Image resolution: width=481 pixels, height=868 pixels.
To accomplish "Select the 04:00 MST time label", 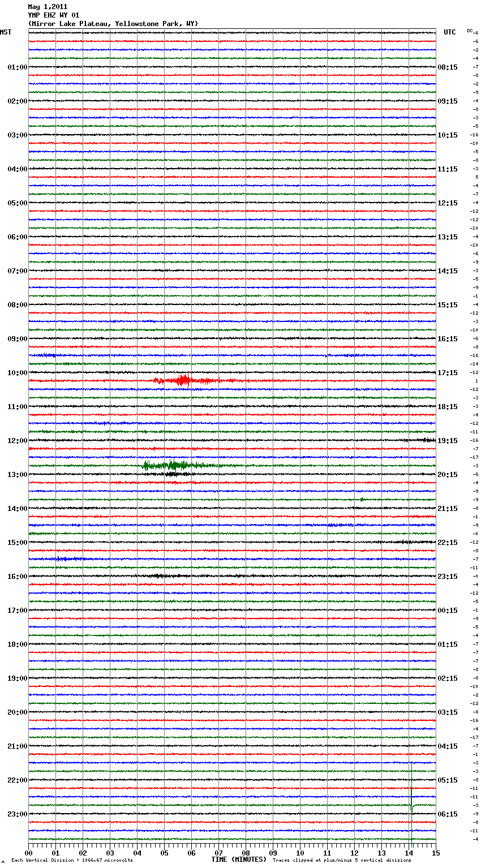I will [x=17, y=169].
